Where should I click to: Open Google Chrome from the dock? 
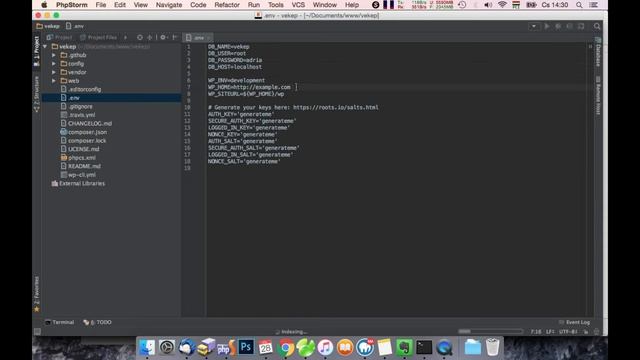click(x=286, y=348)
